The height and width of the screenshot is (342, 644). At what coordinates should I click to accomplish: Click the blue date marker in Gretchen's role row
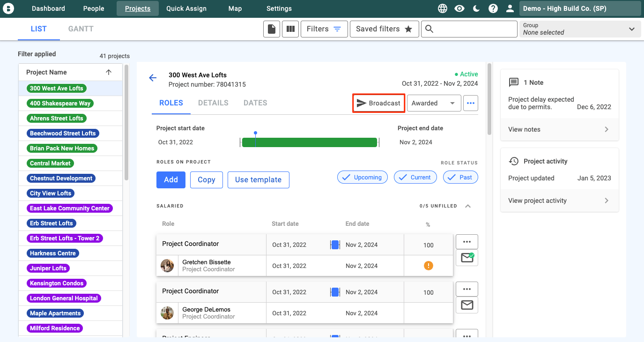coord(335,245)
